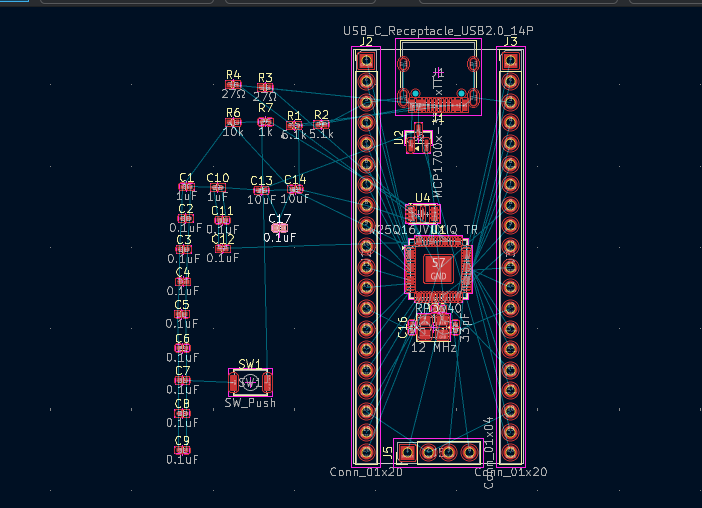Pick the C14 10uF capacitor

[x=294, y=188]
